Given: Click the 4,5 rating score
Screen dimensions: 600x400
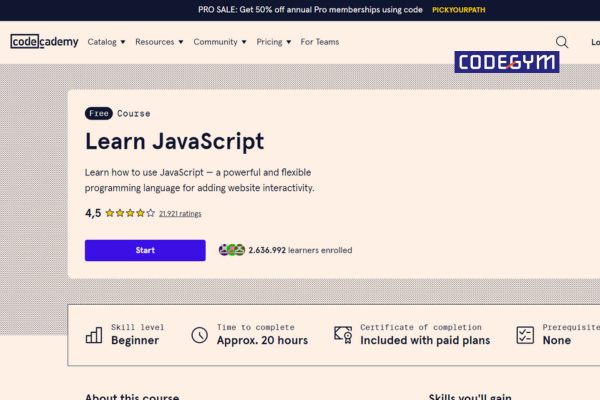Looking at the screenshot, I should tap(93, 213).
